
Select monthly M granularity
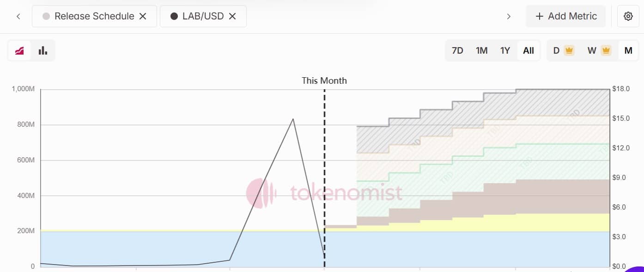point(628,50)
